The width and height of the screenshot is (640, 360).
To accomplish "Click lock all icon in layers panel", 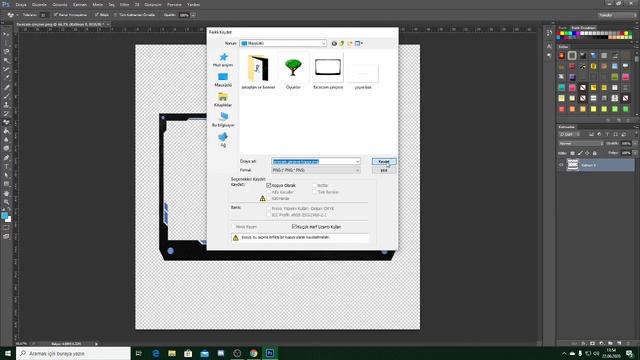I will 594,153.
